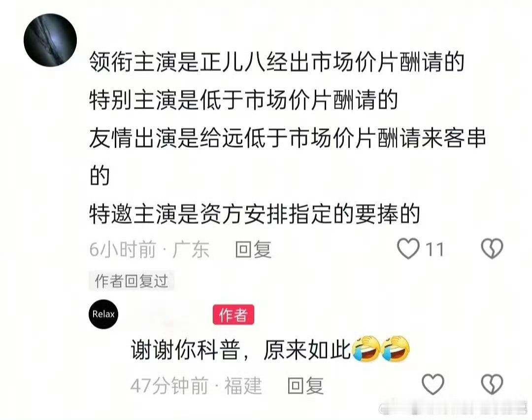Image resolution: width=532 pixels, height=420 pixels.
Task: Select the like count 11
Action: click(x=434, y=249)
